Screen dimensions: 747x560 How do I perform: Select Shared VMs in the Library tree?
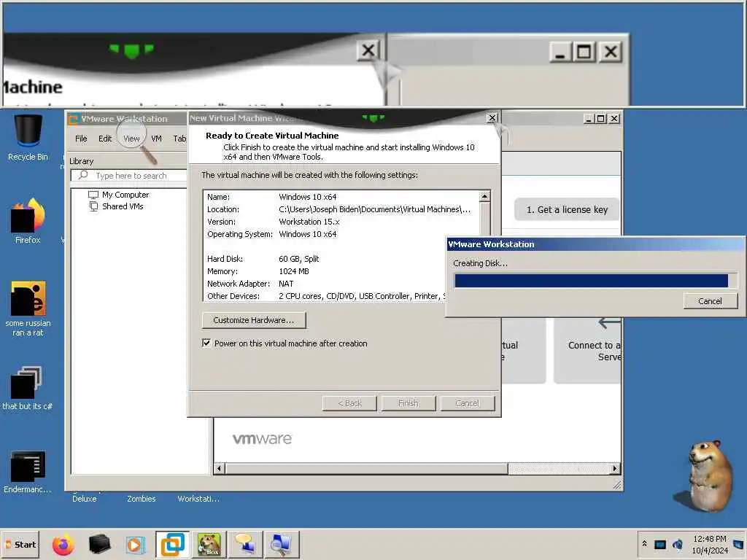117,206
